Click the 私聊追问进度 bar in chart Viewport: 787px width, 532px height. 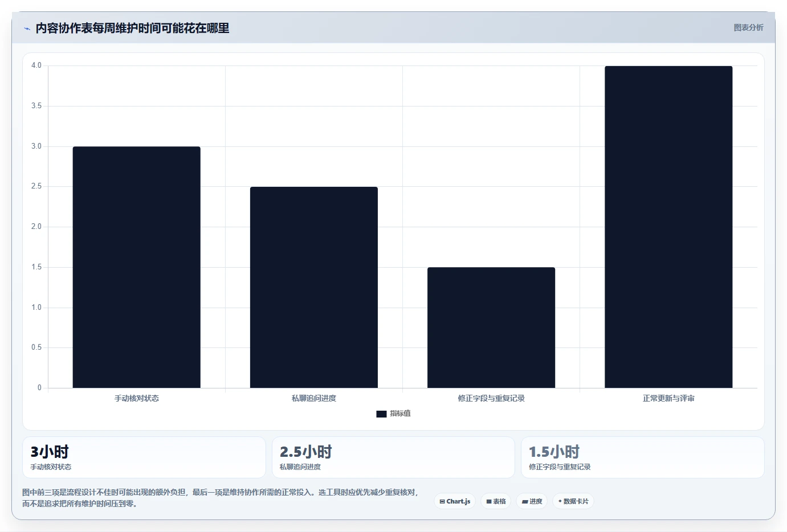314,287
